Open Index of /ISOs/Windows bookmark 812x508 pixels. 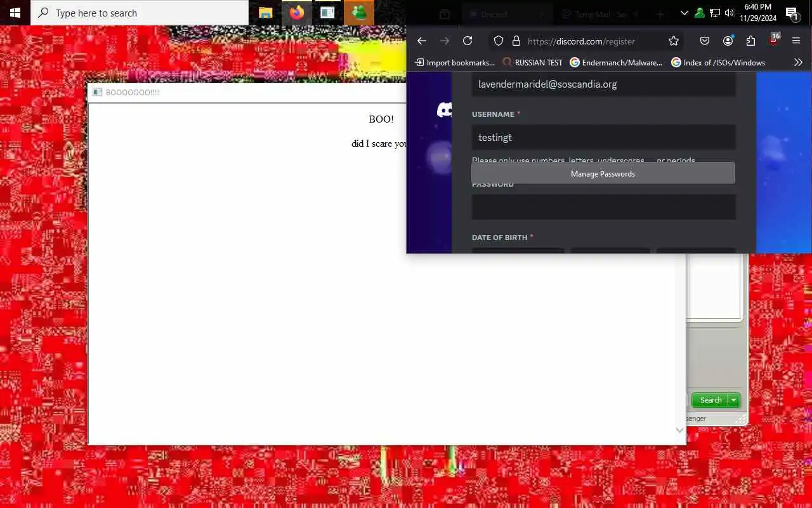(x=718, y=62)
